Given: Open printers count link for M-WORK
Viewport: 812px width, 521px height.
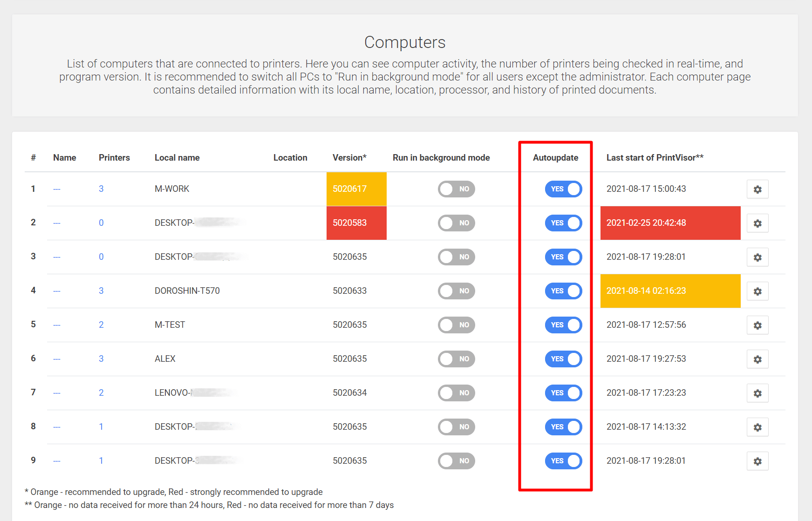Looking at the screenshot, I should click(x=101, y=189).
